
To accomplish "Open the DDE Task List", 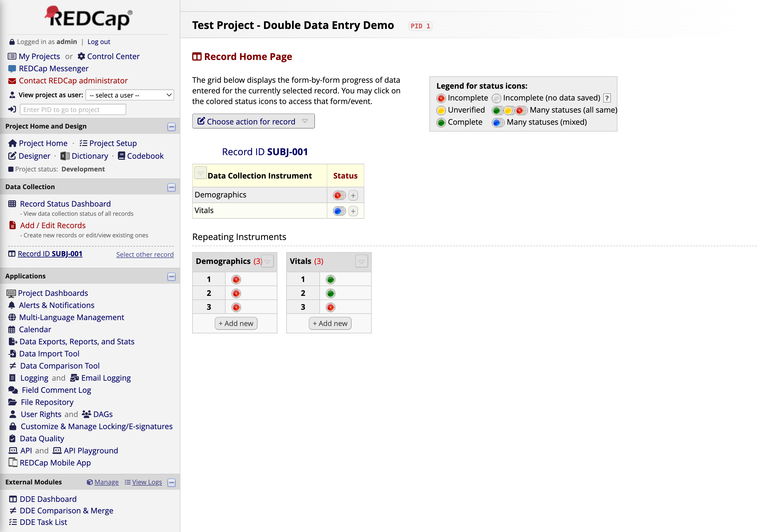I will pyautogui.click(x=43, y=522).
